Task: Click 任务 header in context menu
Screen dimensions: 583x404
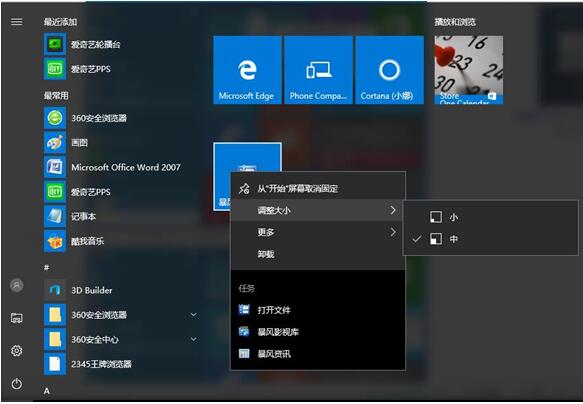Action: coord(247,288)
